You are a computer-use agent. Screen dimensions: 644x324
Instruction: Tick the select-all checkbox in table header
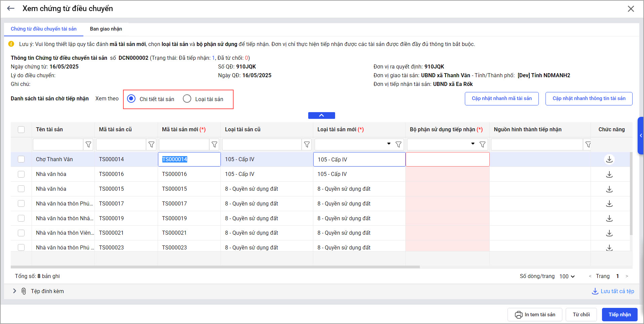click(x=21, y=130)
